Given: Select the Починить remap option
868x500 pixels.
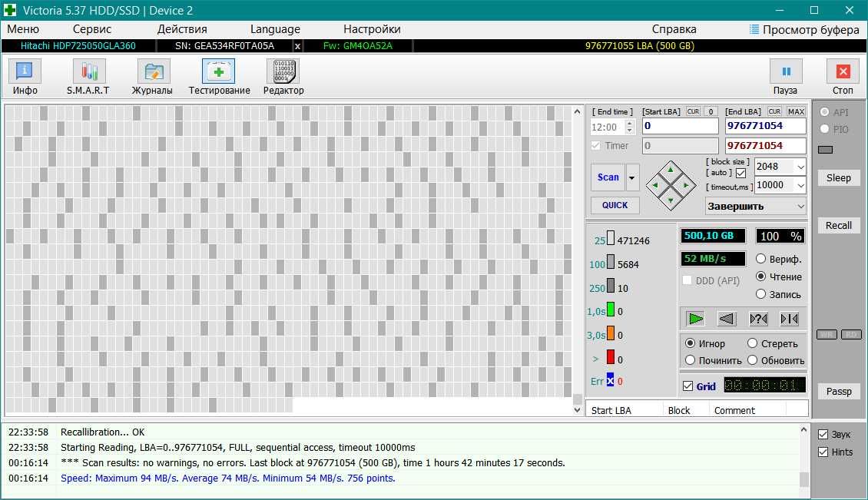Looking at the screenshot, I should point(691,360).
